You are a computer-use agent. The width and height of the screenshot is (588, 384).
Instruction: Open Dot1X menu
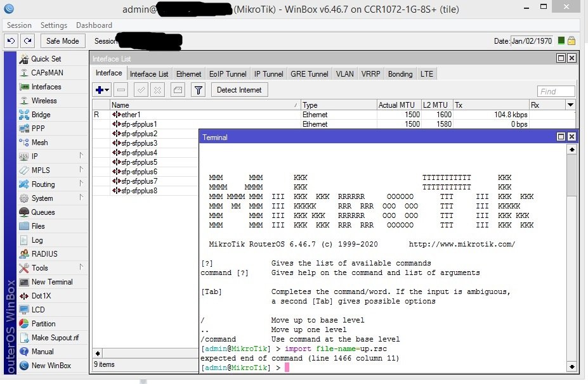(x=41, y=295)
